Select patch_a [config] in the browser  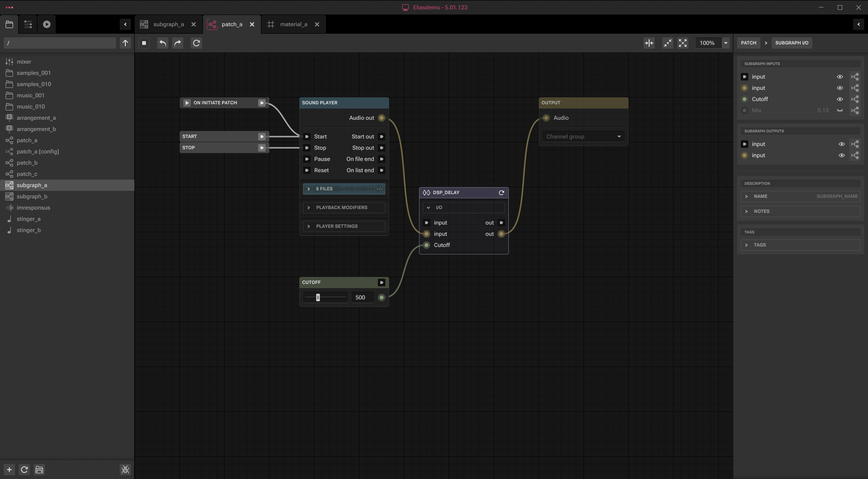coord(67,152)
